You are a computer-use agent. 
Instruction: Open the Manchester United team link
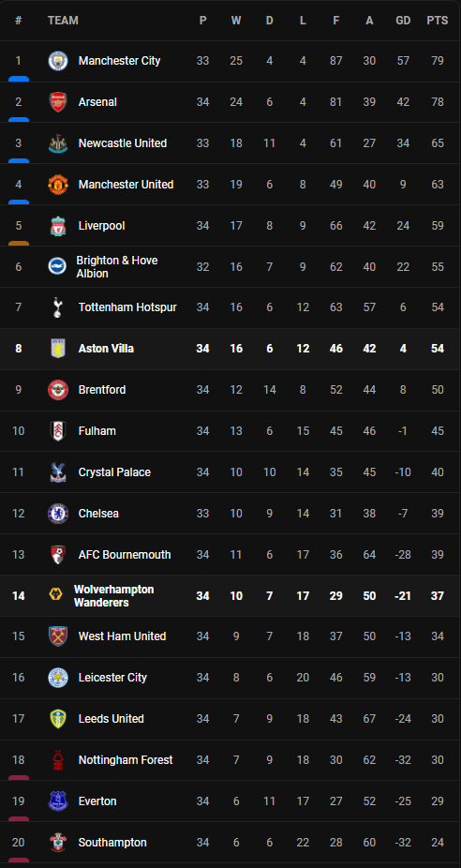pos(126,185)
